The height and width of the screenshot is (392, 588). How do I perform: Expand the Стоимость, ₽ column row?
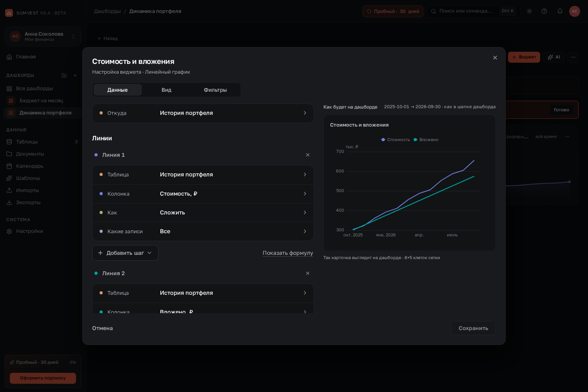203,194
